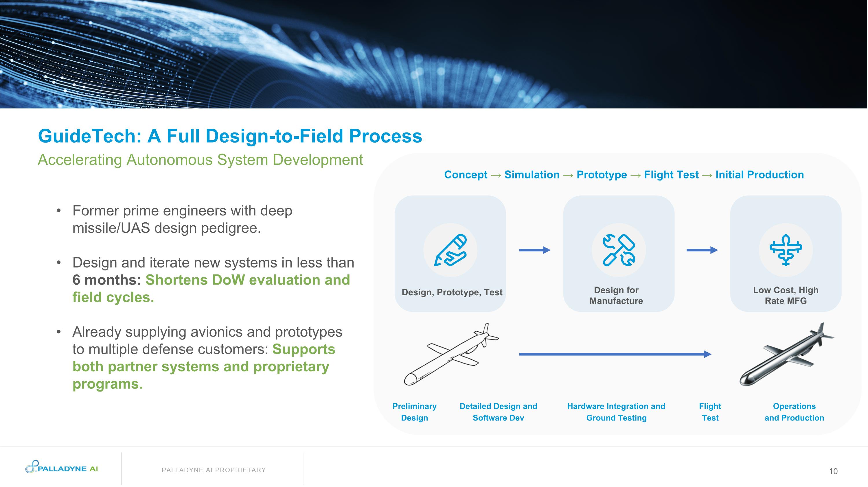Click Hardware Integration and Ground Testing label
Viewport: 868px width, 487px height.
click(616, 412)
